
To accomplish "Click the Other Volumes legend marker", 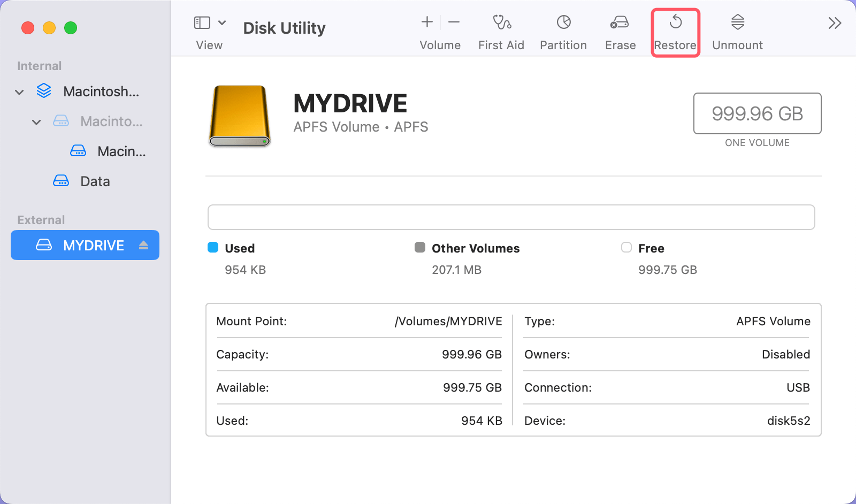I will (420, 247).
